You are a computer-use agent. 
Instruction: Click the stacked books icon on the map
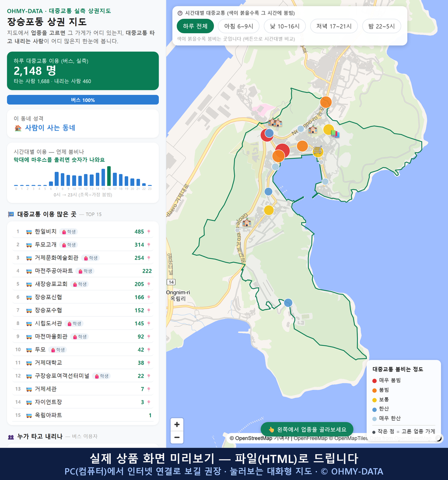tap(335, 134)
